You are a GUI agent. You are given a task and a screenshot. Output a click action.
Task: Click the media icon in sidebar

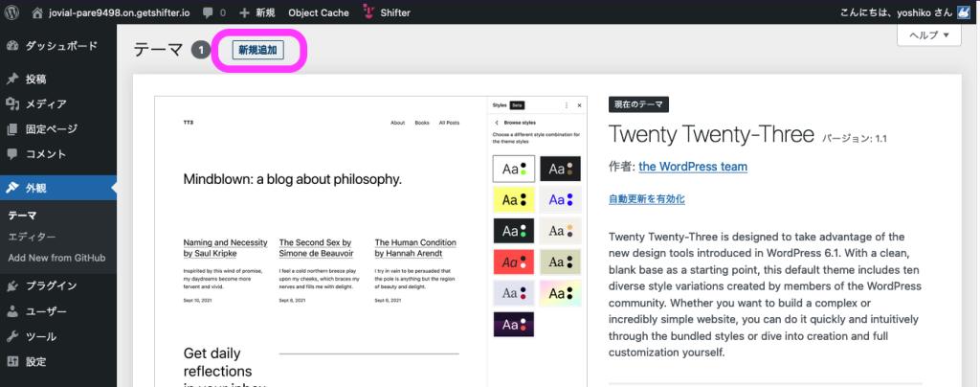pos(12,103)
